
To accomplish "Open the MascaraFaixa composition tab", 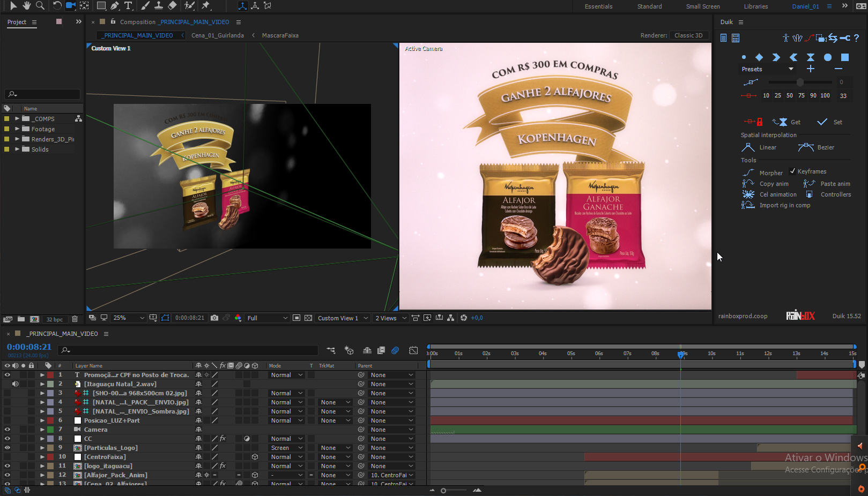I will 280,35.
